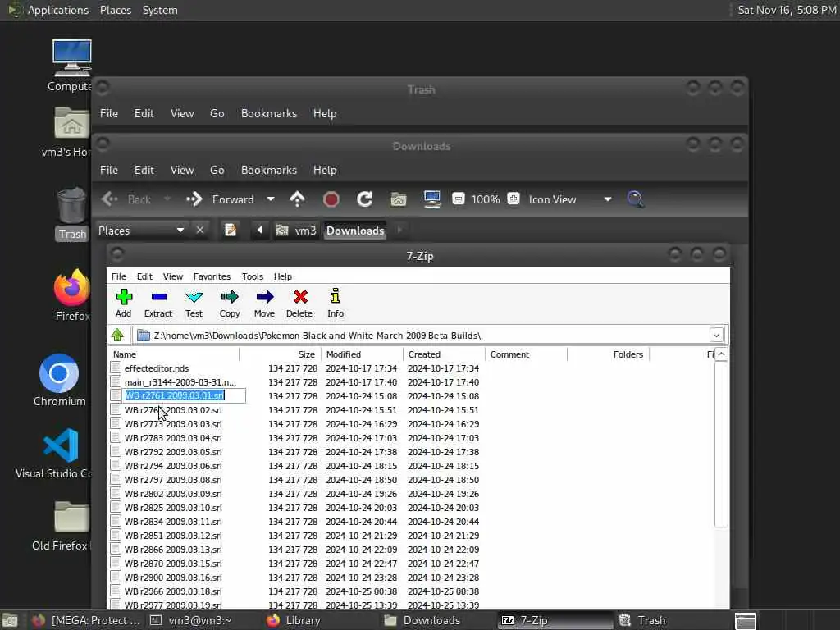Go to parent folder in Downloads toolbar
840x630 pixels.
click(x=297, y=199)
